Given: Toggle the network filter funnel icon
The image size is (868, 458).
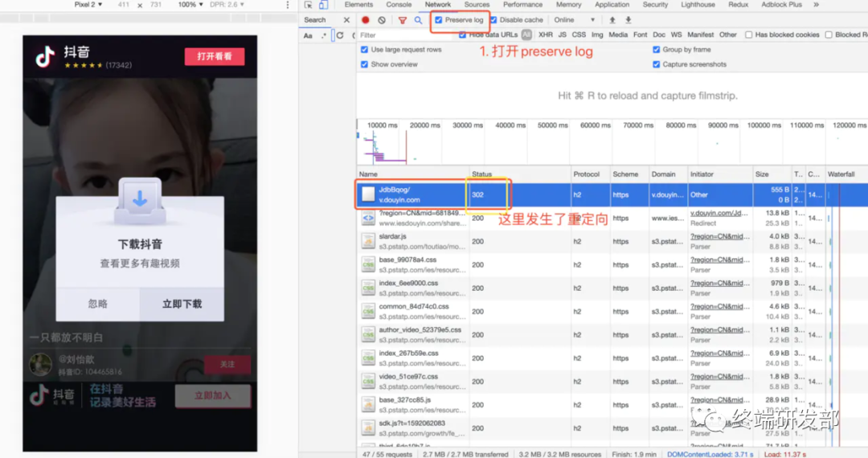Looking at the screenshot, I should [x=403, y=20].
